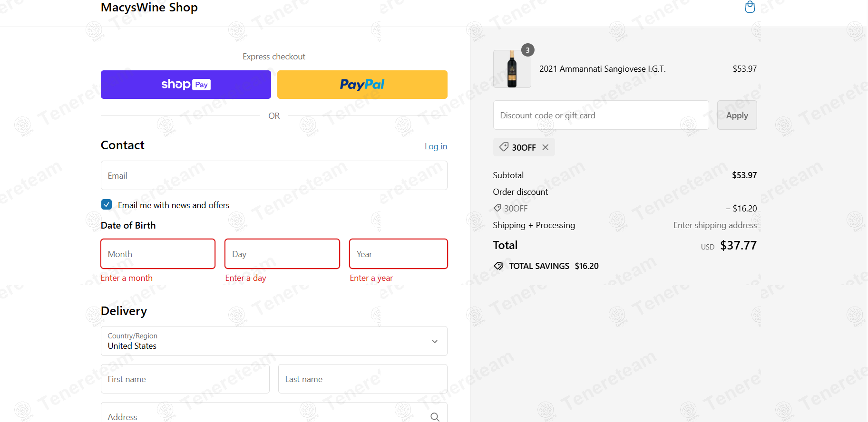Open the shopping bag cart icon
The image size is (868, 422).
click(750, 7)
